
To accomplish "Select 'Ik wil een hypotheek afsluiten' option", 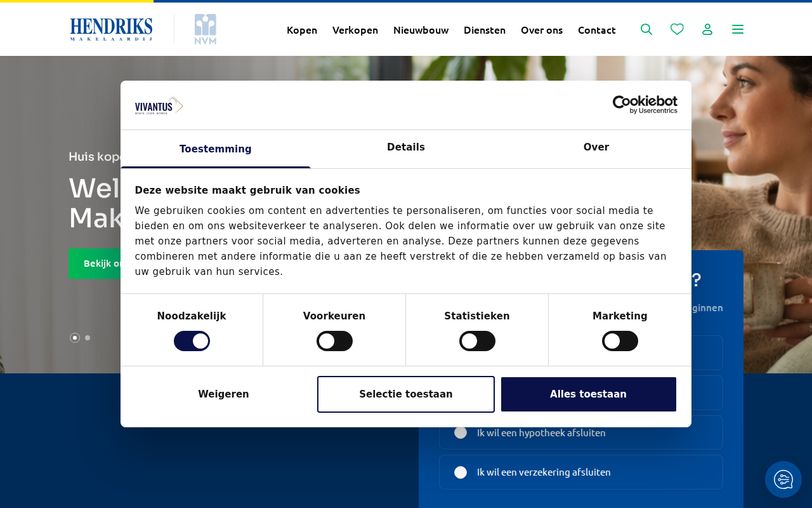I will click(581, 432).
